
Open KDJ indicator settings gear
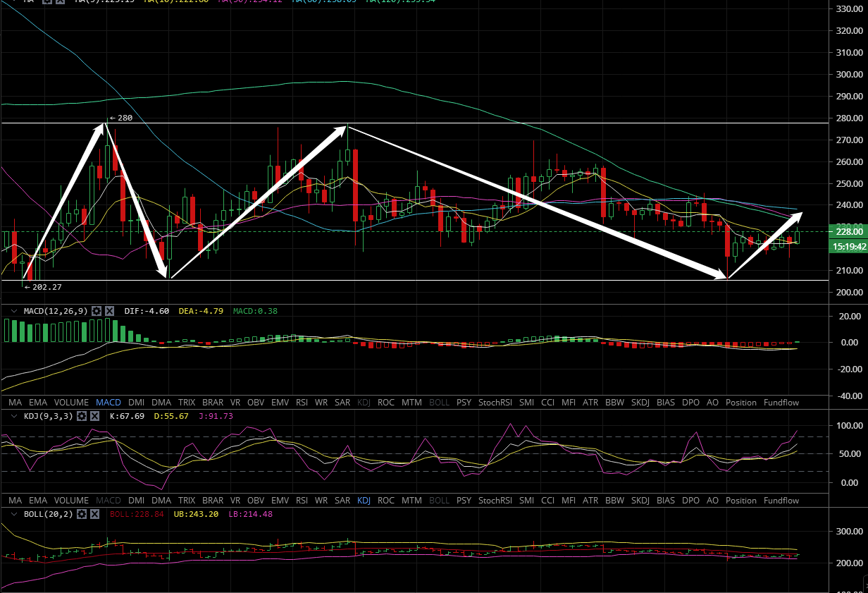pyautogui.click(x=82, y=416)
